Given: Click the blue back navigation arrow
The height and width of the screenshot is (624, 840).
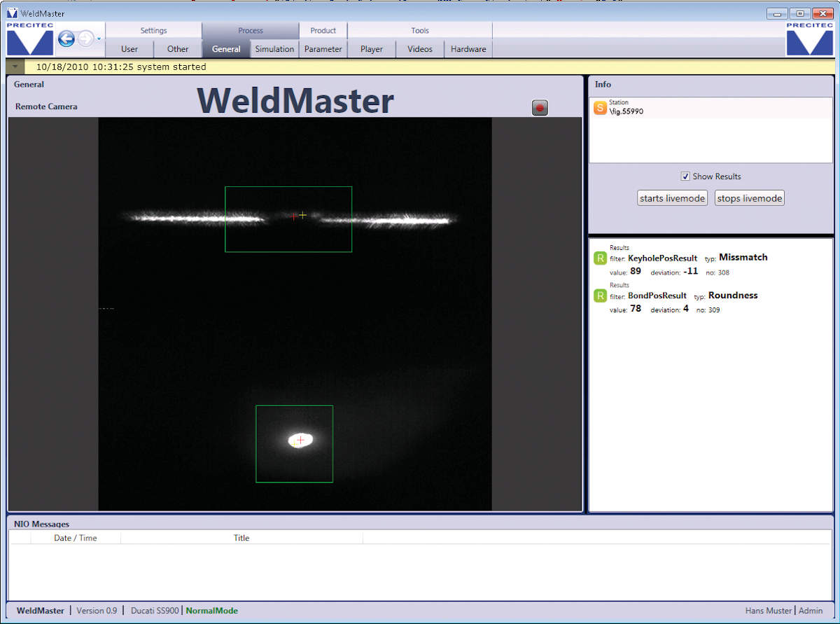Looking at the screenshot, I should 66,39.
